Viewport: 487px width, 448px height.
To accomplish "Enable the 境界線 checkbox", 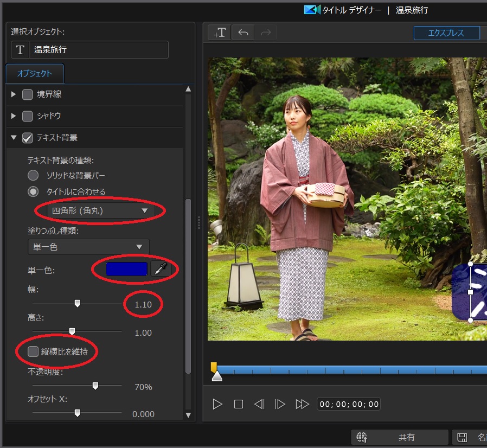I will point(27,94).
